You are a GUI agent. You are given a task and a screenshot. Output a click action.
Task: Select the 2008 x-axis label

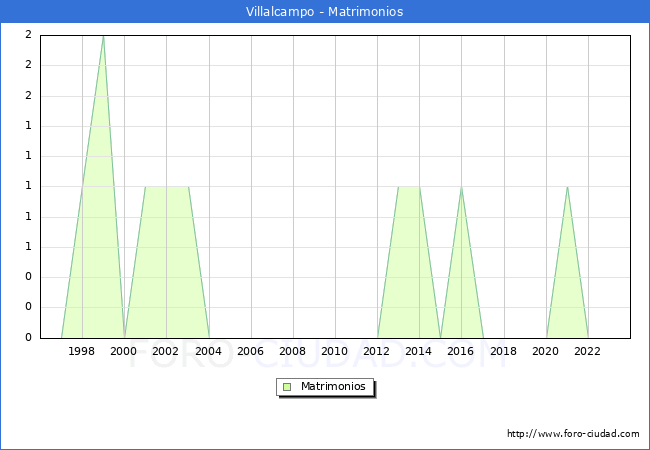click(x=292, y=351)
